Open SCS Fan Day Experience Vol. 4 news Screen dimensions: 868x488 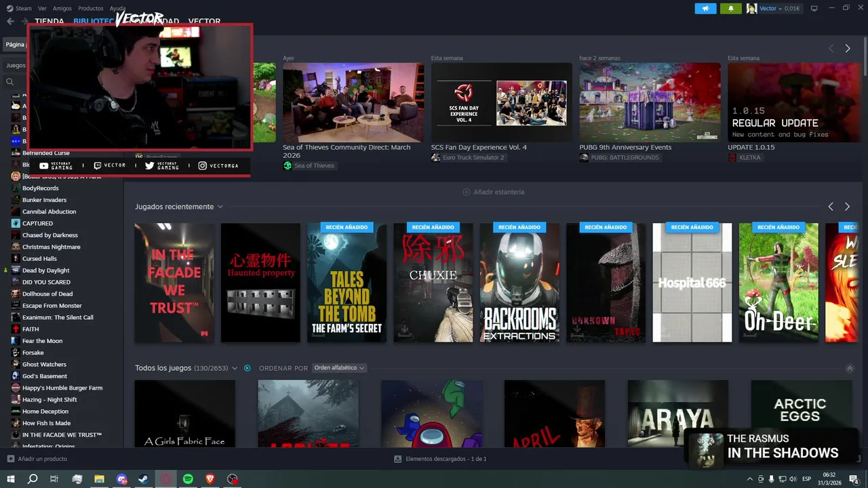click(x=479, y=147)
